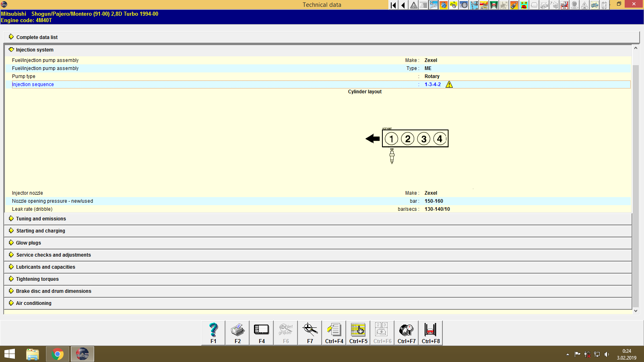Image resolution: width=644 pixels, height=362 pixels.
Task: Select the red car lift toolbar icon
Action: coord(493,5)
